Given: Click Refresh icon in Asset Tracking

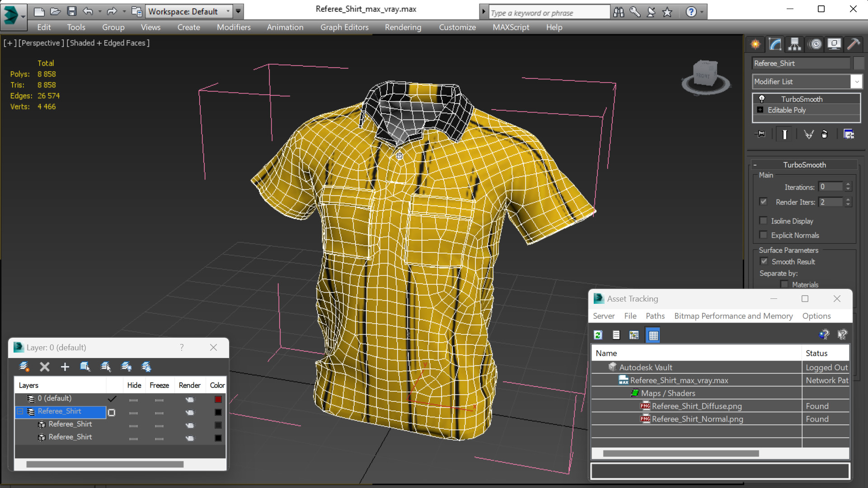Looking at the screenshot, I should click(598, 335).
